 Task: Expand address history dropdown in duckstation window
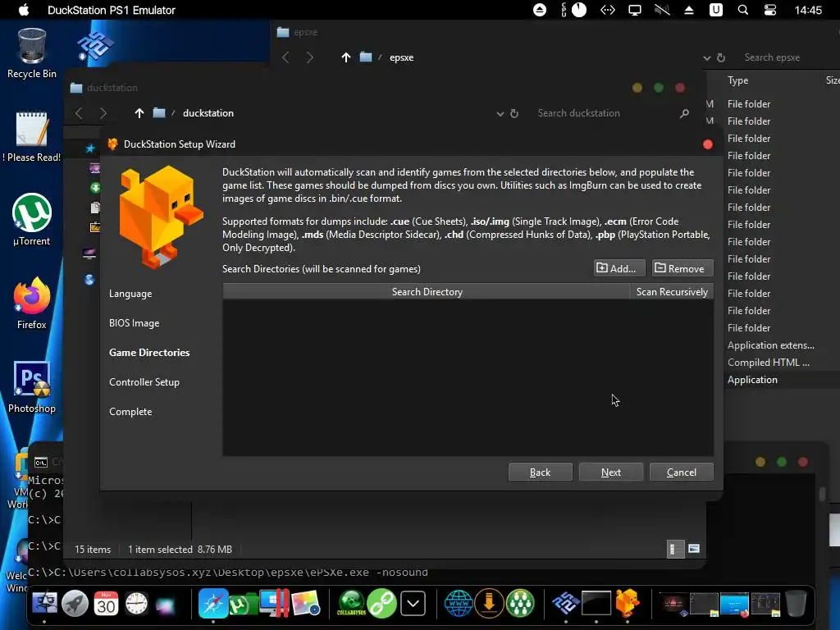[500, 113]
